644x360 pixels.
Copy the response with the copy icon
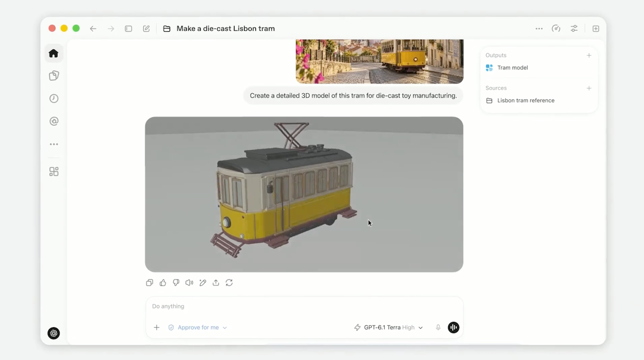(150, 283)
